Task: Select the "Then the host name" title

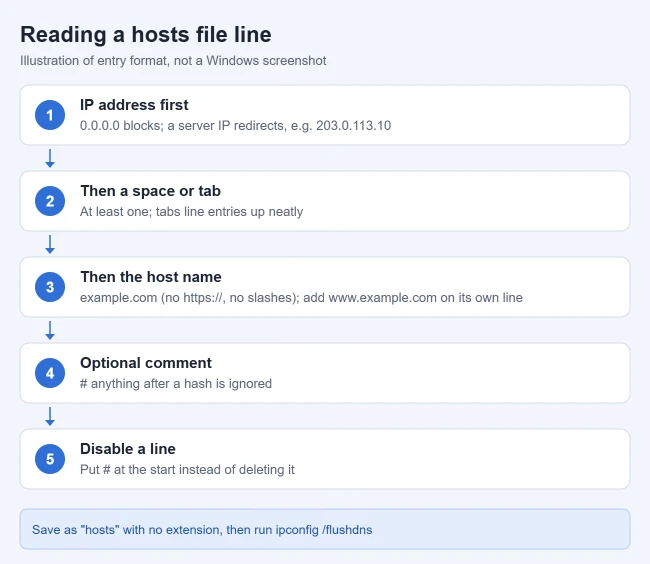Action: [x=151, y=277]
